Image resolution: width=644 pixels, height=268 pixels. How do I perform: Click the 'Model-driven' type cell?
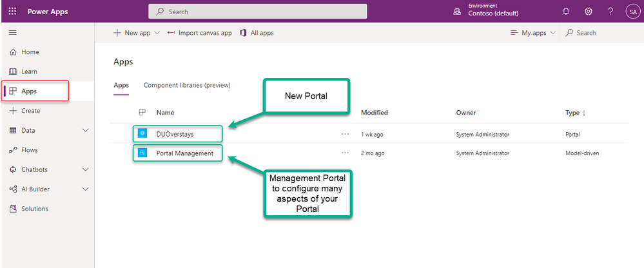(582, 153)
